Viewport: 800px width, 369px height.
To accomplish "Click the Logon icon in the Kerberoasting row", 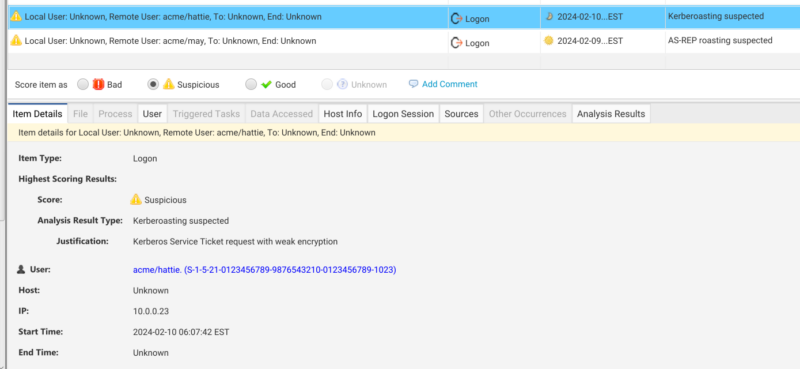I will (x=456, y=19).
